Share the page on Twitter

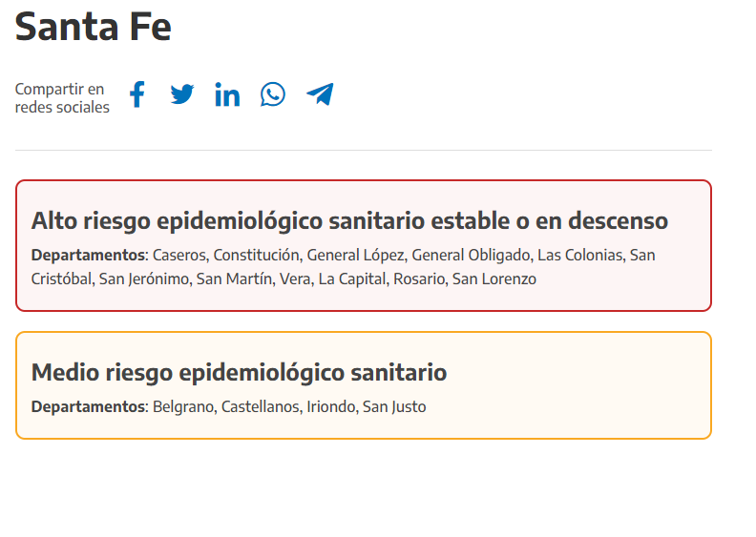point(182,94)
